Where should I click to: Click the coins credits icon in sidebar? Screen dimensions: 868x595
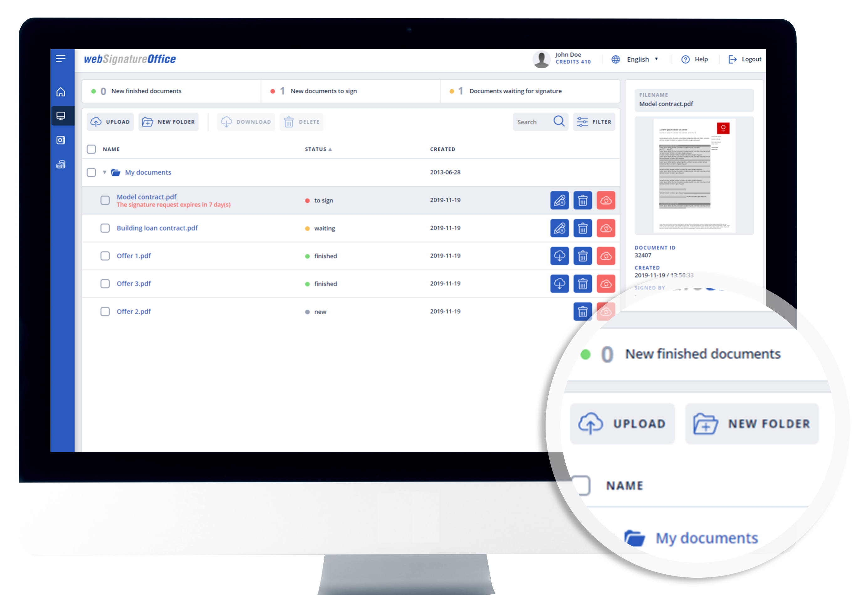click(60, 165)
